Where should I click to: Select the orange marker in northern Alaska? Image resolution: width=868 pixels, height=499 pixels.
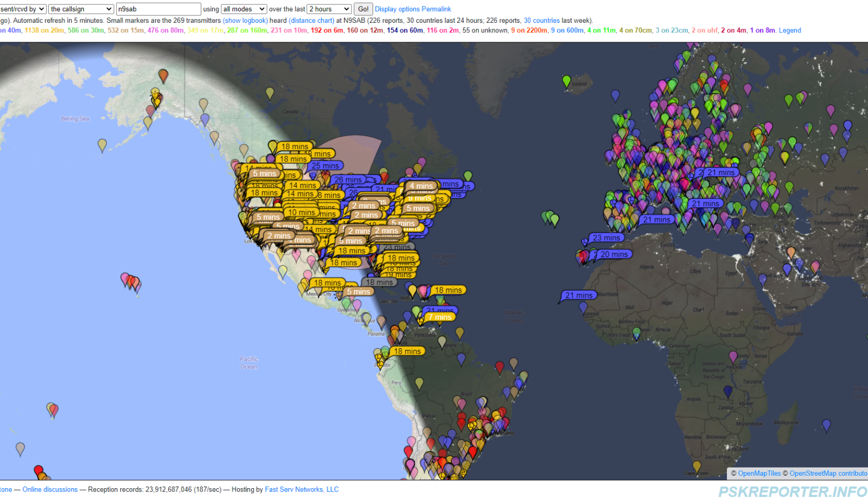click(x=163, y=75)
